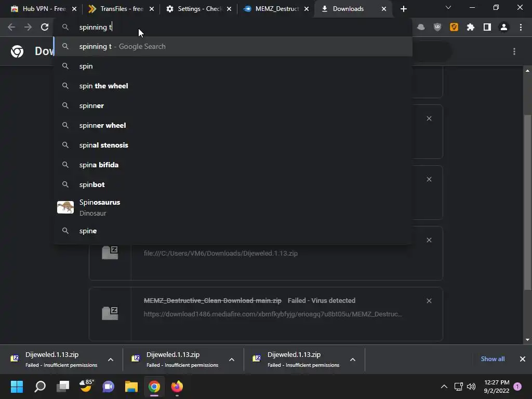The width and height of the screenshot is (532, 399).
Task: Open the Extensions puzzle menu
Action: (471, 27)
